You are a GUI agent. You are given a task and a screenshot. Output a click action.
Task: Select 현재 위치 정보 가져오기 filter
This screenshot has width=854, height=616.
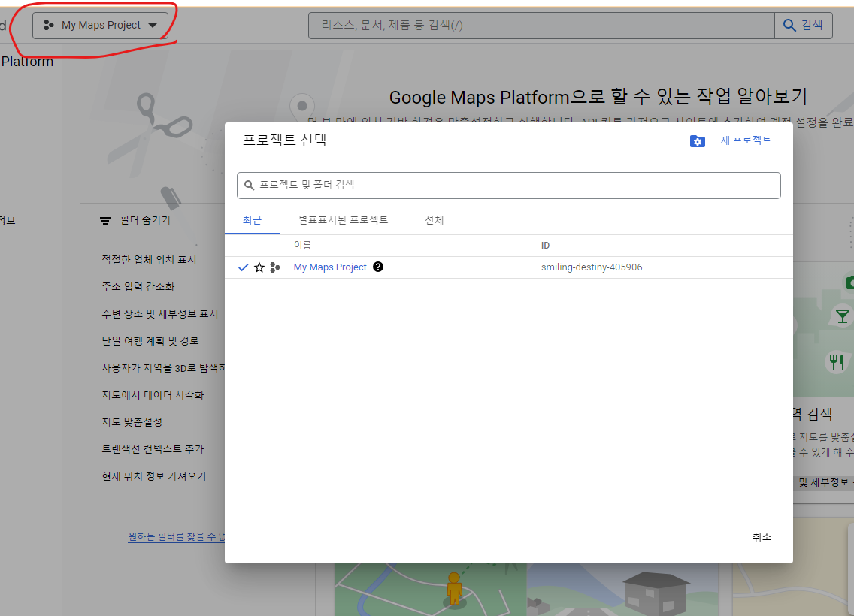click(x=154, y=476)
